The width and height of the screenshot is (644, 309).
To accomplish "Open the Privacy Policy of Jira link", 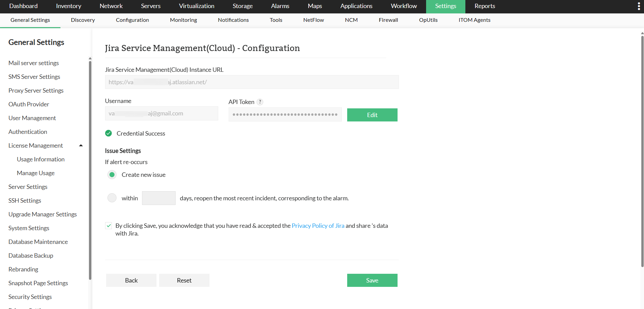I will 318,226.
